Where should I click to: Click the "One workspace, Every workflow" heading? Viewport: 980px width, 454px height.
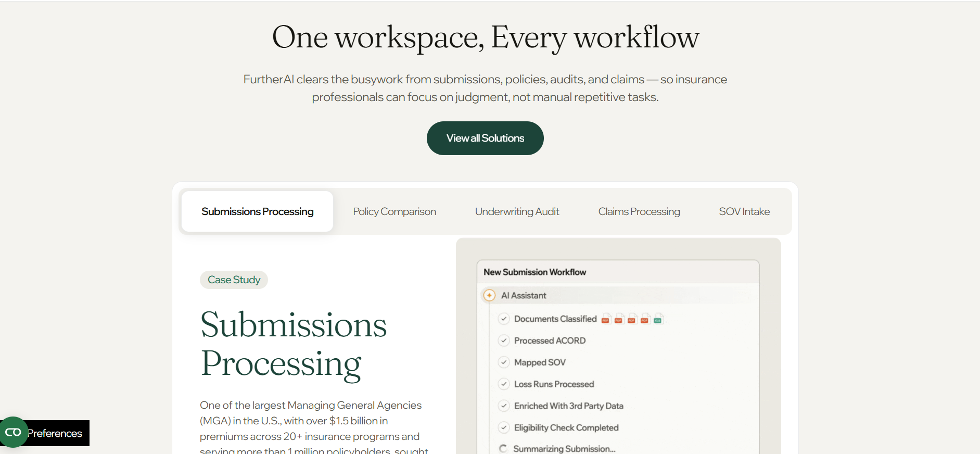pyautogui.click(x=486, y=37)
